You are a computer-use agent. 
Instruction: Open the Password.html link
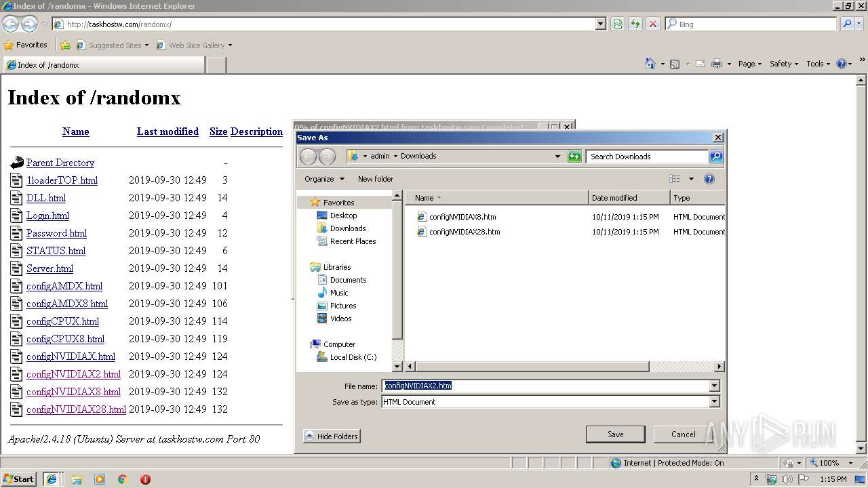(x=56, y=233)
